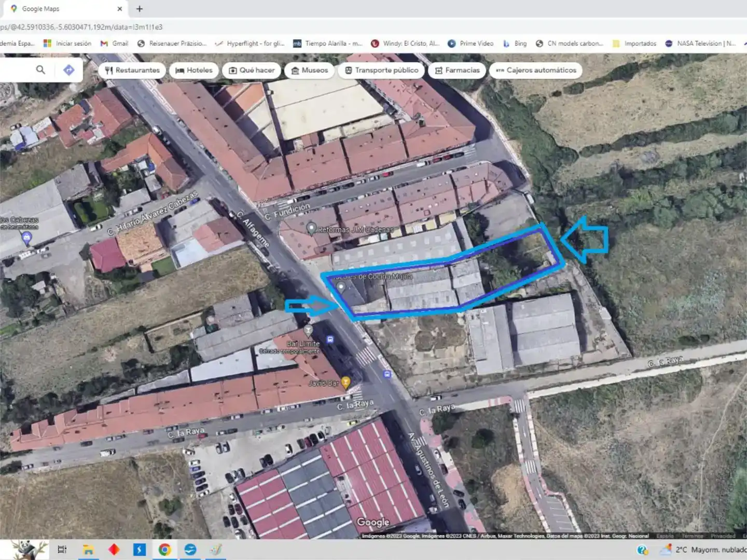Open the panda search highlight in taskbar
Viewport: 747px width, 560px height.
[29, 550]
